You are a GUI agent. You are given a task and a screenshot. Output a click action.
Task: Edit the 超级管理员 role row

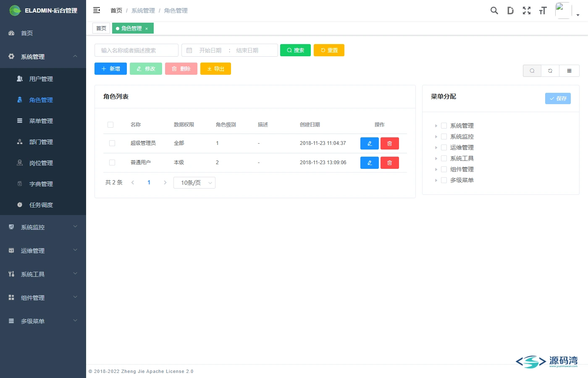[370, 144]
